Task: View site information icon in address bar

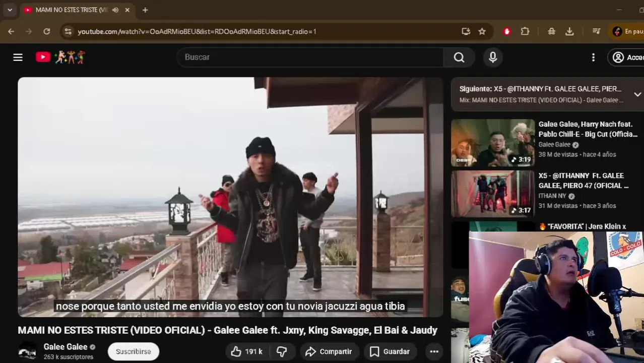Action: click(x=68, y=31)
